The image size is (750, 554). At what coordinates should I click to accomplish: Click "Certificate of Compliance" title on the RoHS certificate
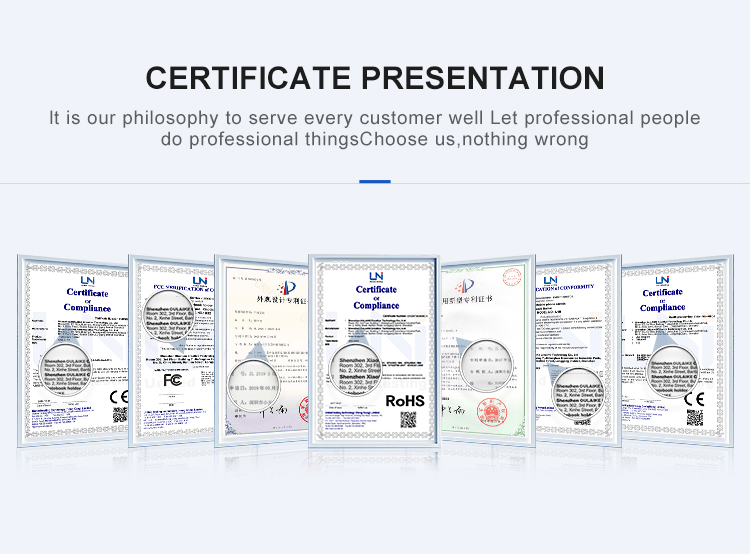(x=376, y=297)
